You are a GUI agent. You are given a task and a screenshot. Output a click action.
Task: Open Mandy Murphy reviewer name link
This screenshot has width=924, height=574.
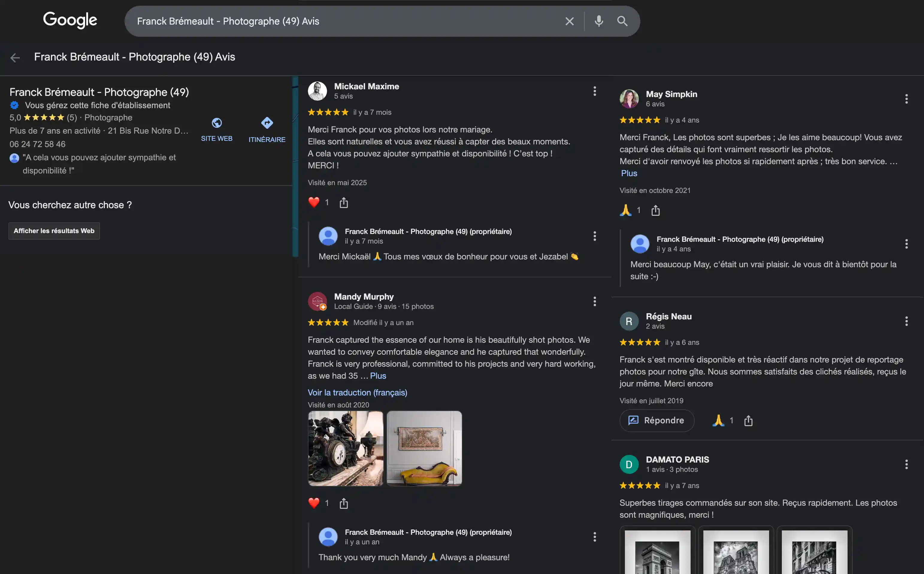[364, 297]
